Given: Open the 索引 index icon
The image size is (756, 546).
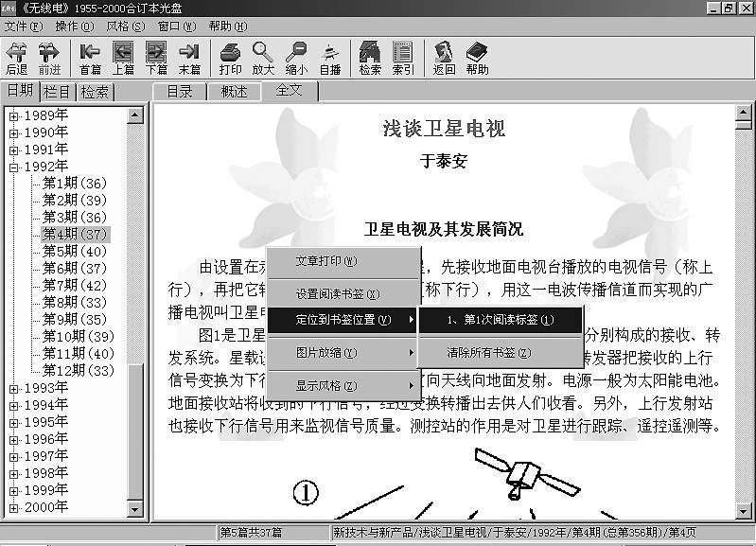Looking at the screenshot, I should pyautogui.click(x=403, y=59).
